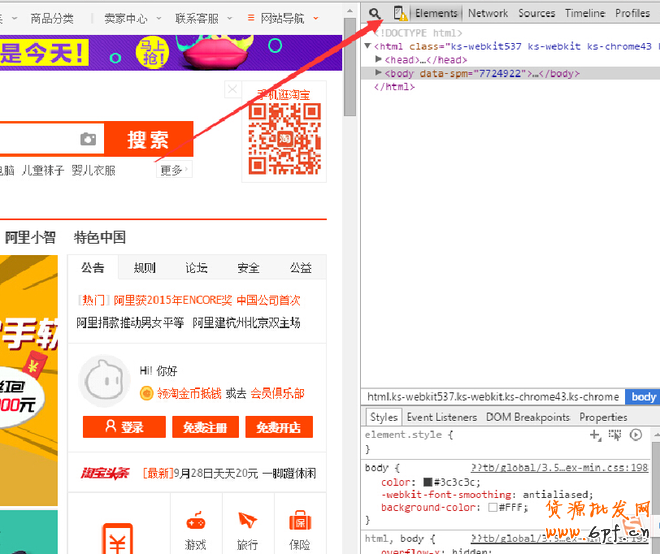
Task: Open the 阿里捐款推动男女平等 news link
Action: tap(130, 323)
